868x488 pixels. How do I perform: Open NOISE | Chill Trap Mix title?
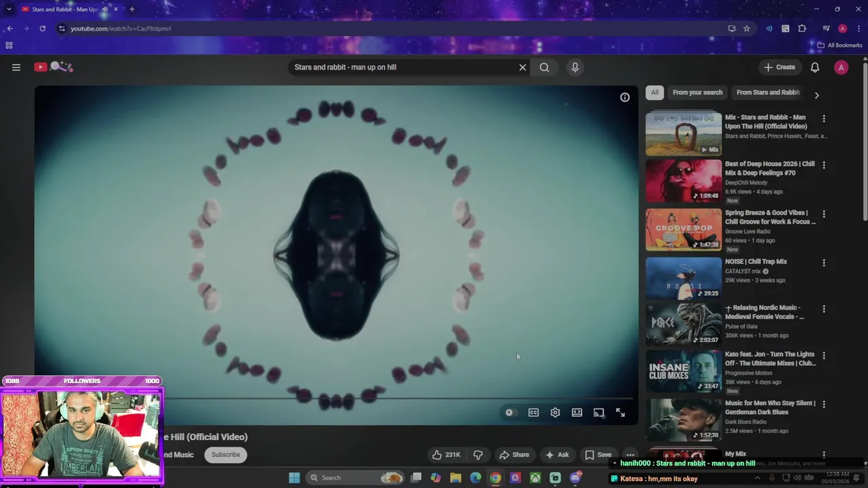pyautogui.click(x=756, y=262)
